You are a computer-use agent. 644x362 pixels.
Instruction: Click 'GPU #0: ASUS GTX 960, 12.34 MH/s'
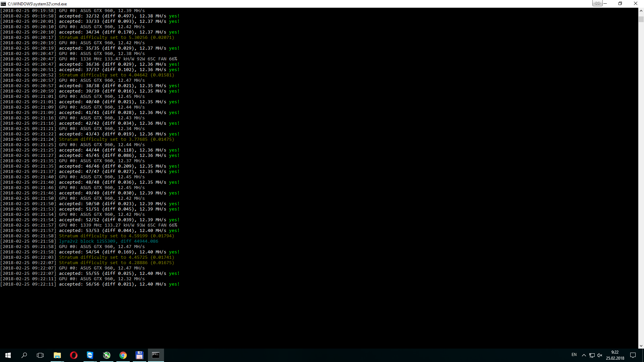pos(102,129)
